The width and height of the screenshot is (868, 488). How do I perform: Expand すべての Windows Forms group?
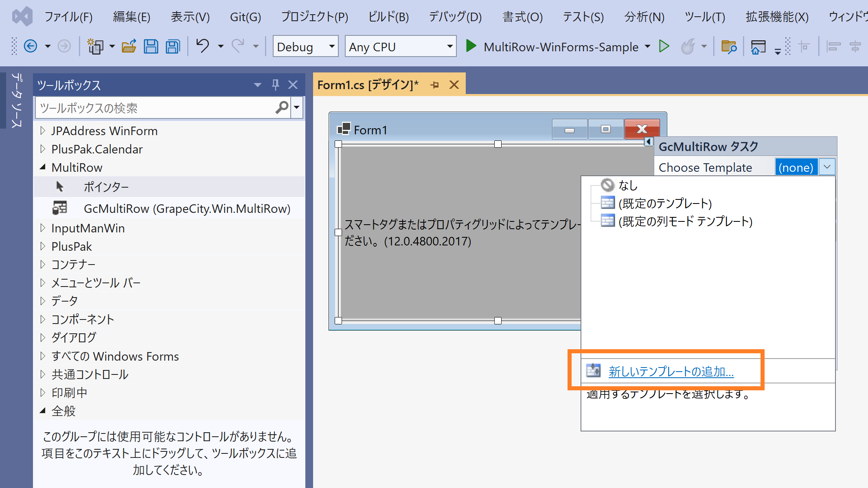point(43,356)
